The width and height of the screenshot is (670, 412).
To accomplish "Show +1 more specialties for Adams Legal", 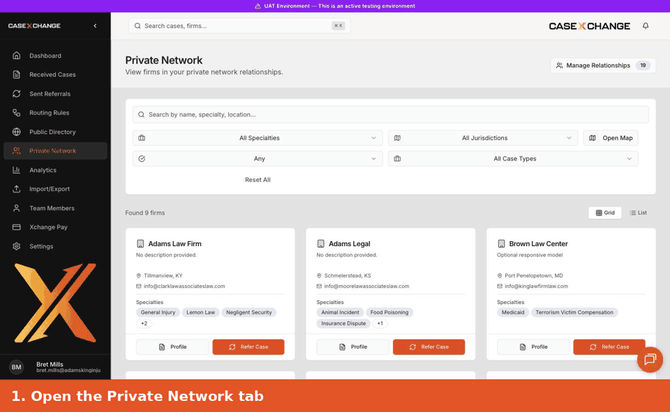I will click(380, 324).
